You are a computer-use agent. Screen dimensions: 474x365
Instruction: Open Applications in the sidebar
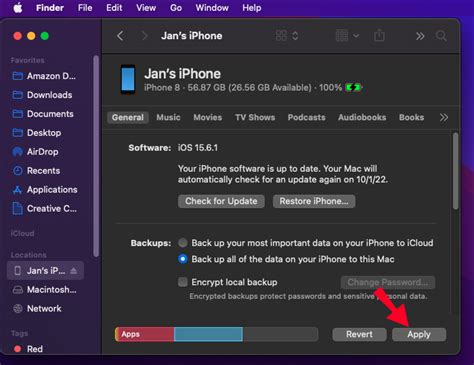click(x=45, y=190)
